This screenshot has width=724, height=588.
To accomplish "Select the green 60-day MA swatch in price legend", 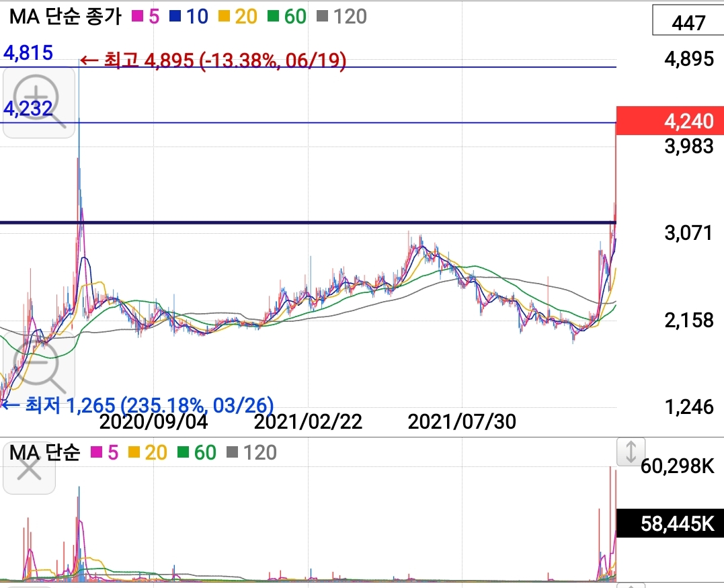I will 274,17.
